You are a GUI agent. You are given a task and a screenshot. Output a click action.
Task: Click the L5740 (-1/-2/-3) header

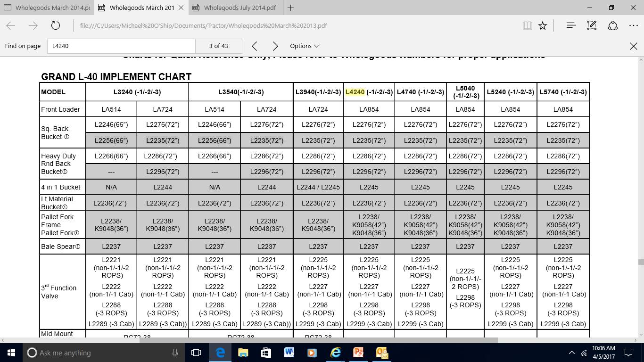tap(563, 92)
